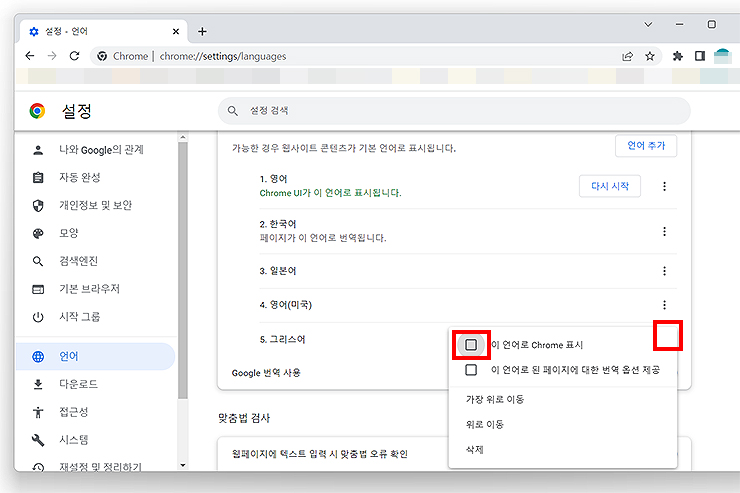Click the sidebar vertical scrollbar thumb
The image size is (740, 493).
click(x=183, y=270)
